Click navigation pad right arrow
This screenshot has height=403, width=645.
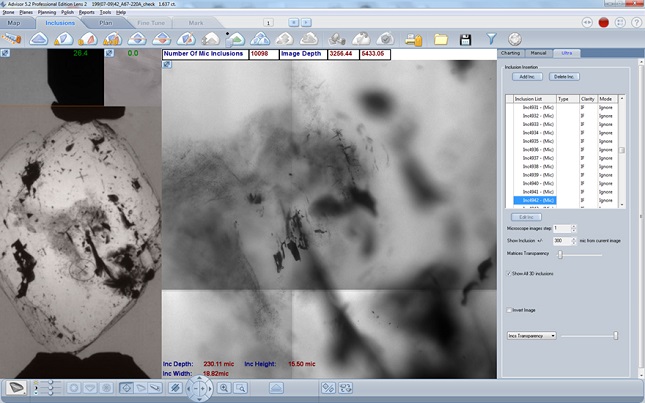pyautogui.click(x=210, y=388)
